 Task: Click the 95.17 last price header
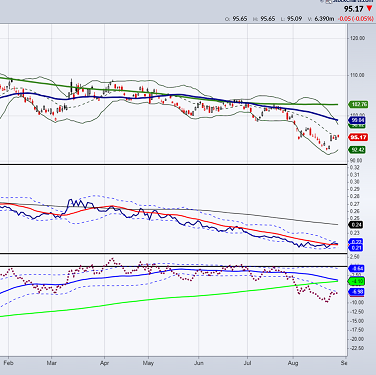coord(354,9)
